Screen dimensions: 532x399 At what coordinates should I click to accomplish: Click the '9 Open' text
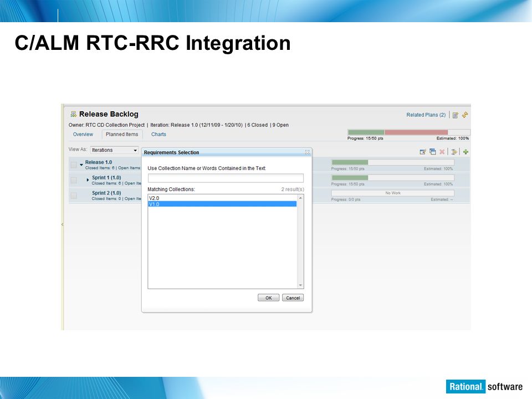280,125
